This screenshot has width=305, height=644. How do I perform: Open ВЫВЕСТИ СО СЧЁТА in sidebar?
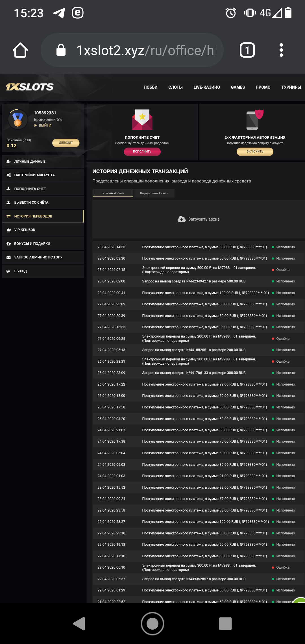(31, 203)
